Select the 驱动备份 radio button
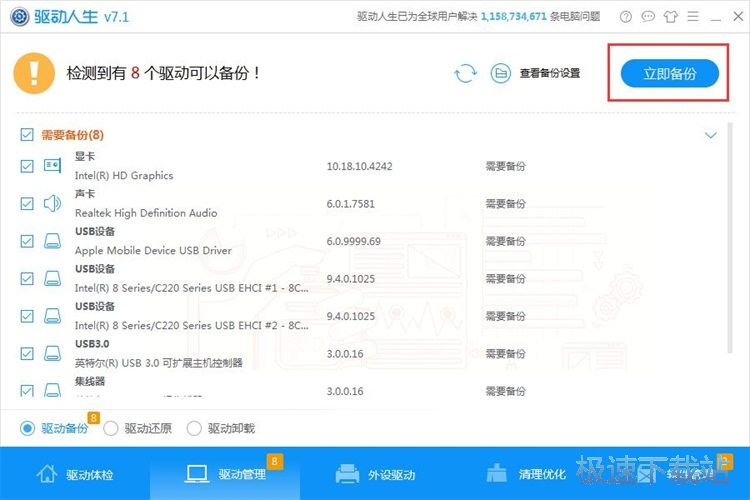 [27, 428]
